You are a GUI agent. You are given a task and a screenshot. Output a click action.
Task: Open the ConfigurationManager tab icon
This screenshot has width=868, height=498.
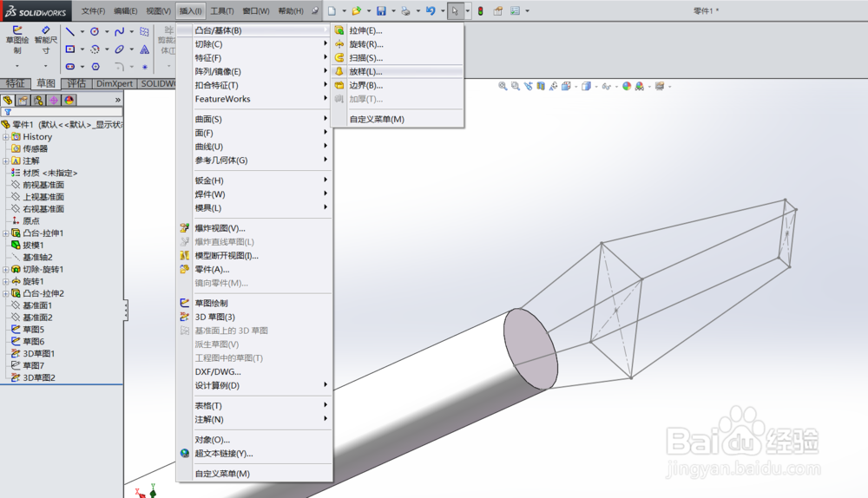(x=38, y=100)
